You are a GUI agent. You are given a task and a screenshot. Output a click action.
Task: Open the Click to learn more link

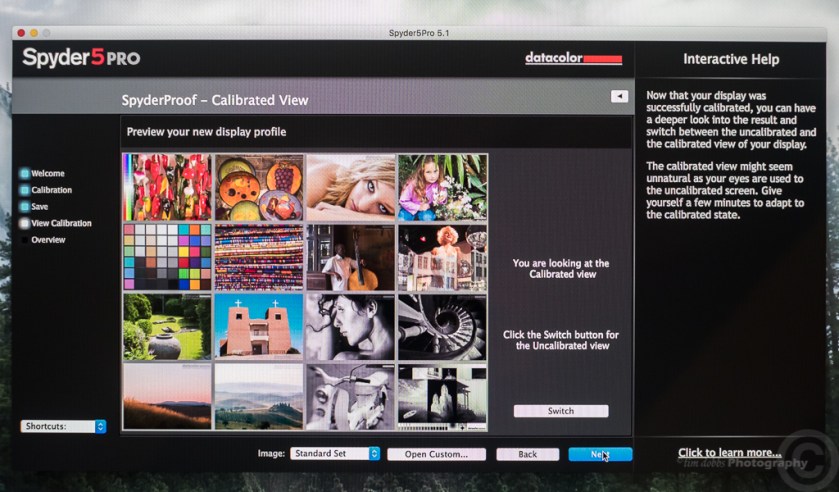click(x=729, y=453)
